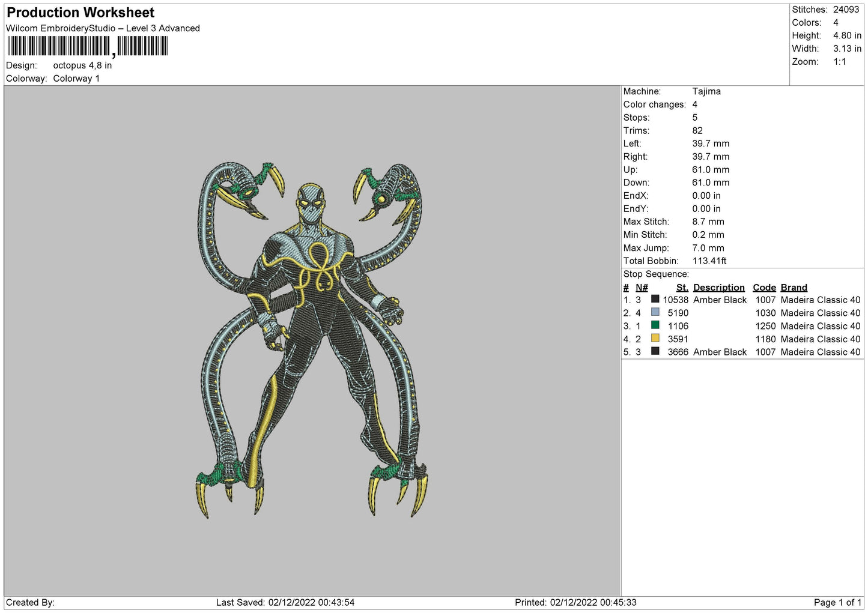
Task: Click the light blue swatch in stop 2
Action: pos(655,312)
